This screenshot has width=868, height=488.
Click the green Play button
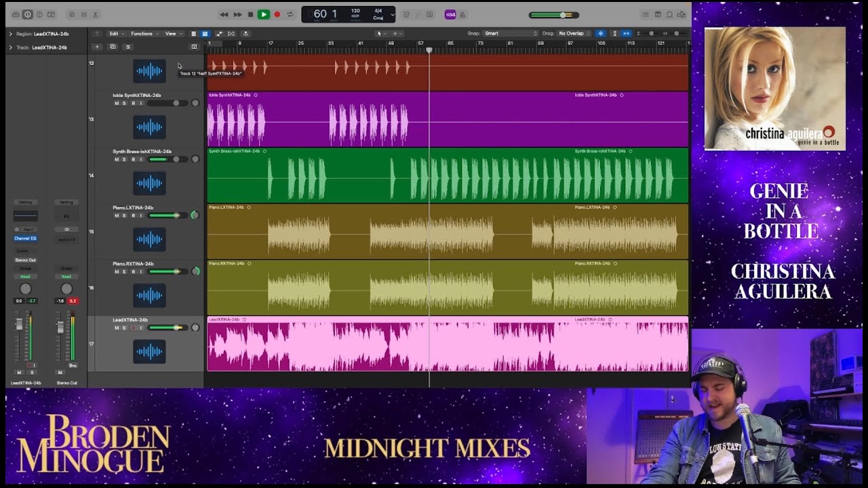[263, 14]
